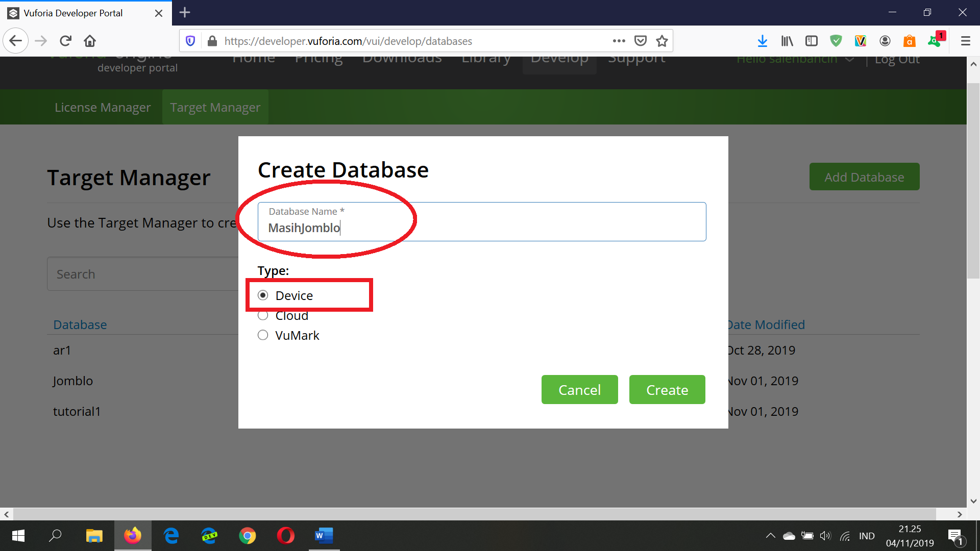Show hidden system tray icons chevron
The height and width of the screenshot is (551, 980).
coord(770,536)
